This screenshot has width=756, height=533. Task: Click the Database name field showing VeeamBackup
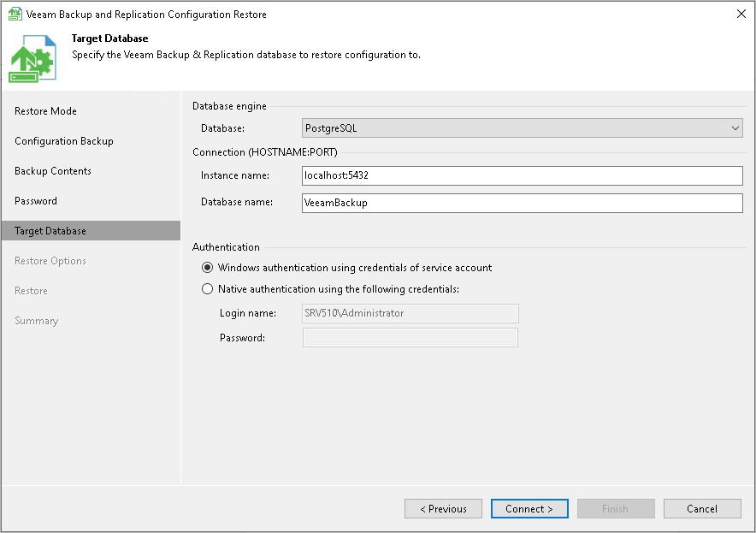click(x=522, y=203)
